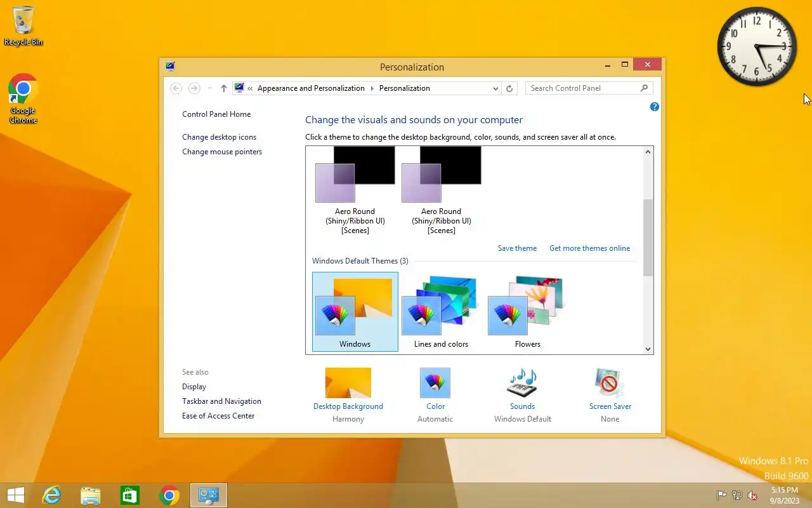Click the analog clock desktop gadget
This screenshot has height=508, width=812.
click(x=757, y=47)
